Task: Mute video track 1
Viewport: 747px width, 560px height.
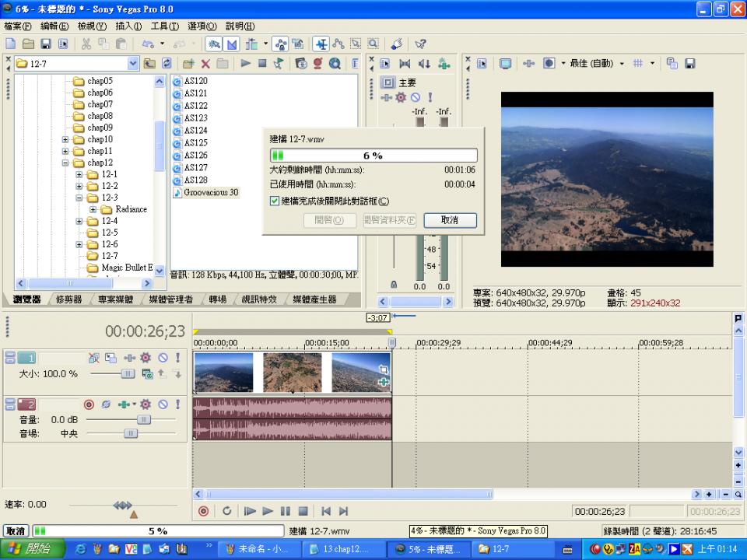Action: click(x=163, y=358)
